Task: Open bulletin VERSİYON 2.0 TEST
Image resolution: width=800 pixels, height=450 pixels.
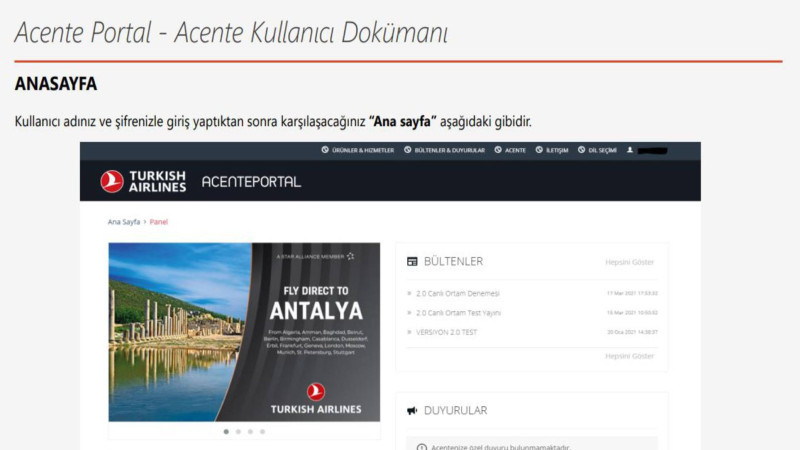Action: click(446, 332)
